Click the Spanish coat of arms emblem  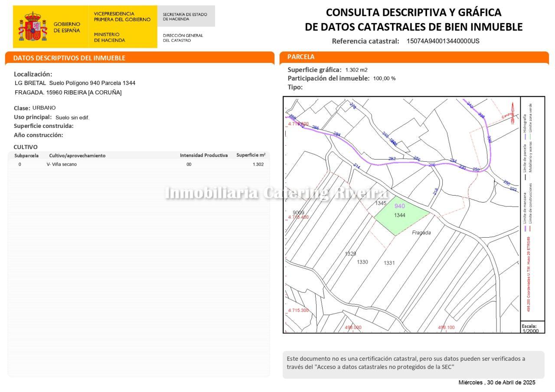pos(33,27)
